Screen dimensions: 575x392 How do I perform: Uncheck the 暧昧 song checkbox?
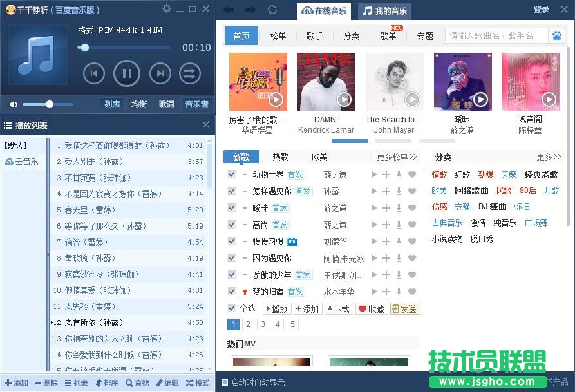coord(232,207)
